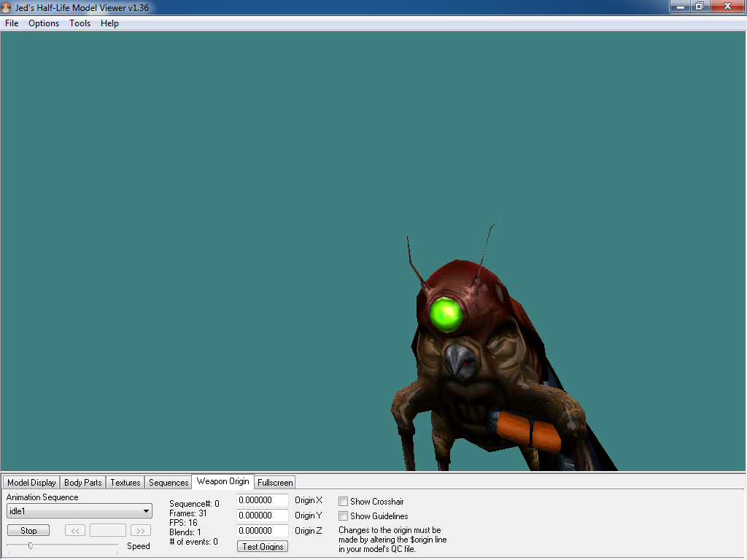Click the '# of events: 0' text
The image size is (747, 560).
coord(193,542)
